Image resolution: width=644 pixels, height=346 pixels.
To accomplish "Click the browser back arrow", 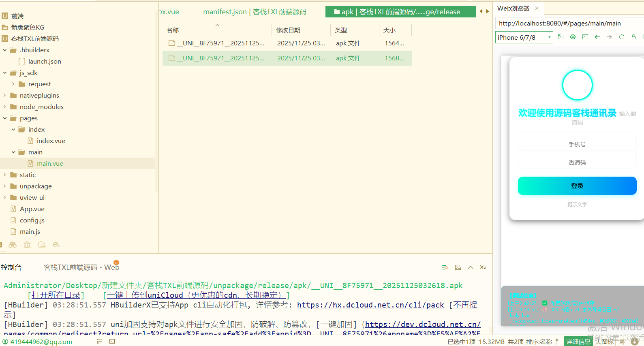I will tap(597, 37).
